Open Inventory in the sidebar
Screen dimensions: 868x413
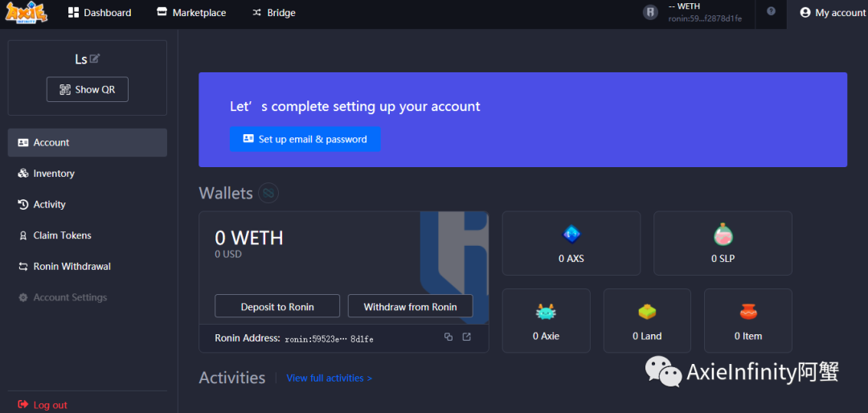point(88,174)
